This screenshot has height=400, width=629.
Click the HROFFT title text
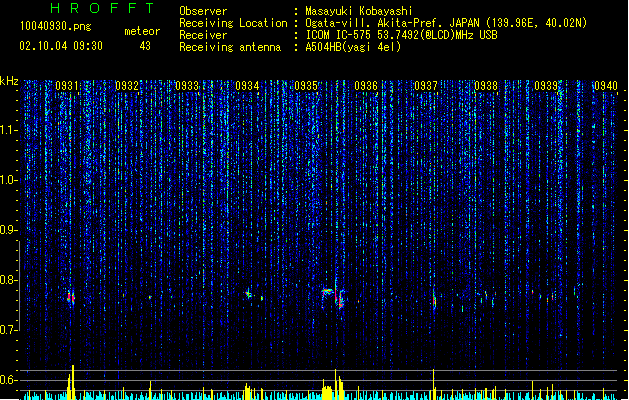tap(102, 8)
